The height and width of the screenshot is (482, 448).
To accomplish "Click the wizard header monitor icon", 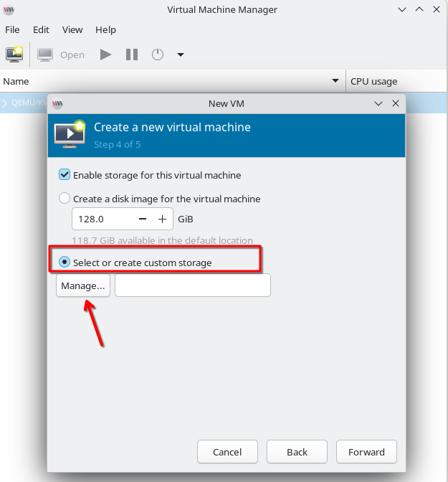I will point(70,134).
